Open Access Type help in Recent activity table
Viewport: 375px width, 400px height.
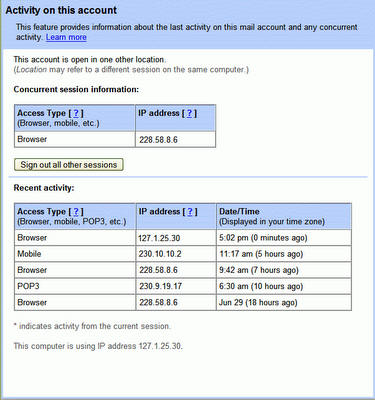click(x=76, y=212)
